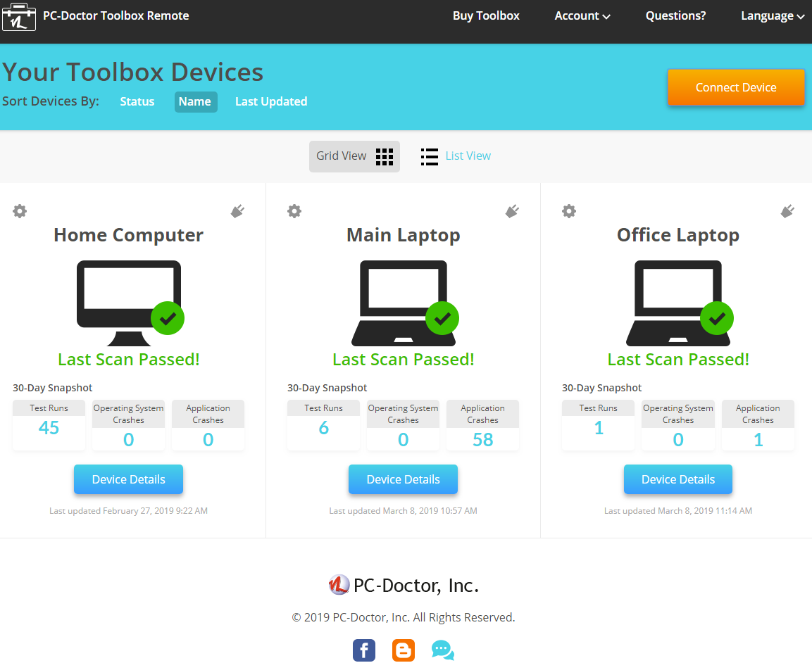The width and height of the screenshot is (812, 663).
Task: Open the Blogger footer icon
Action: coord(404,650)
